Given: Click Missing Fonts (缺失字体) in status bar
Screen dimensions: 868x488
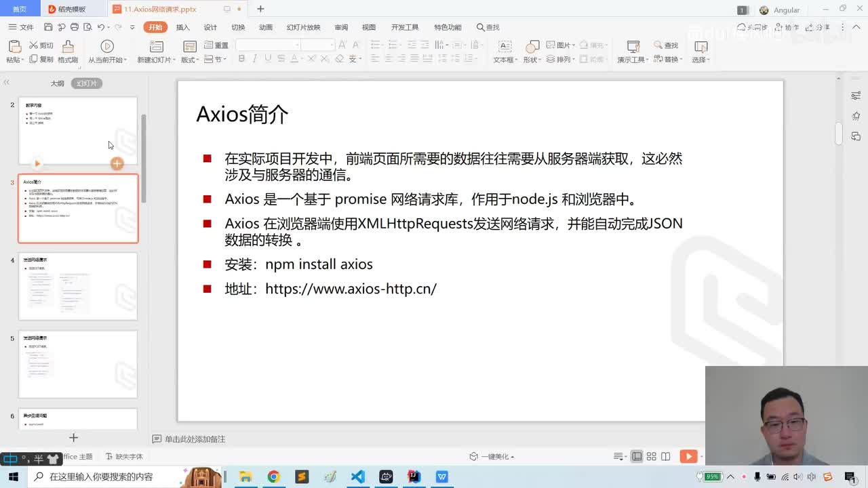Looking at the screenshot, I should click(x=124, y=456).
